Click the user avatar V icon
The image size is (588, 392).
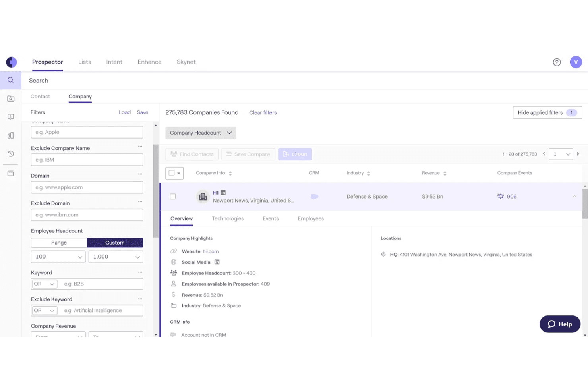(576, 62)
